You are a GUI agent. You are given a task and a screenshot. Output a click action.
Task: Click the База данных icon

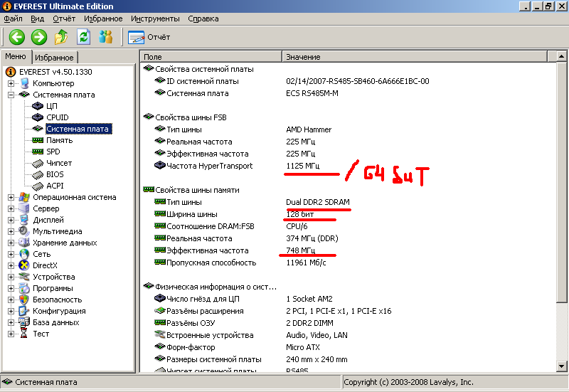point(24,322)
